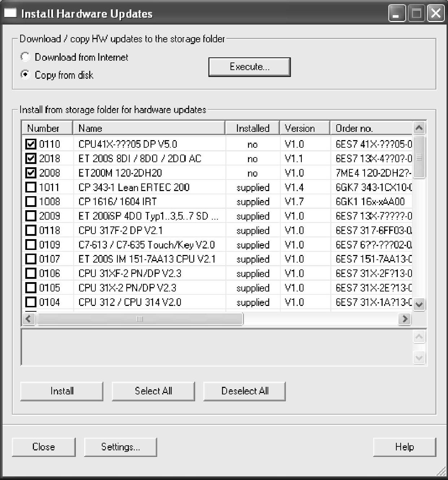Screen dimensions: 448x480
Task: Select row name C7-613 / C7-635 Touch/Key V2.0
Action: [147, 245]
